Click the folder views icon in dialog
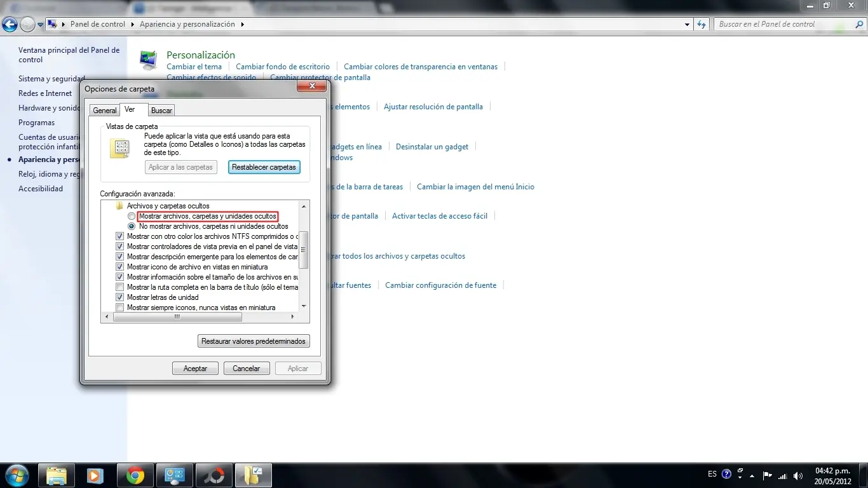Image resolution: width=868 pixels, height=488 pixels. click(119, 149)
